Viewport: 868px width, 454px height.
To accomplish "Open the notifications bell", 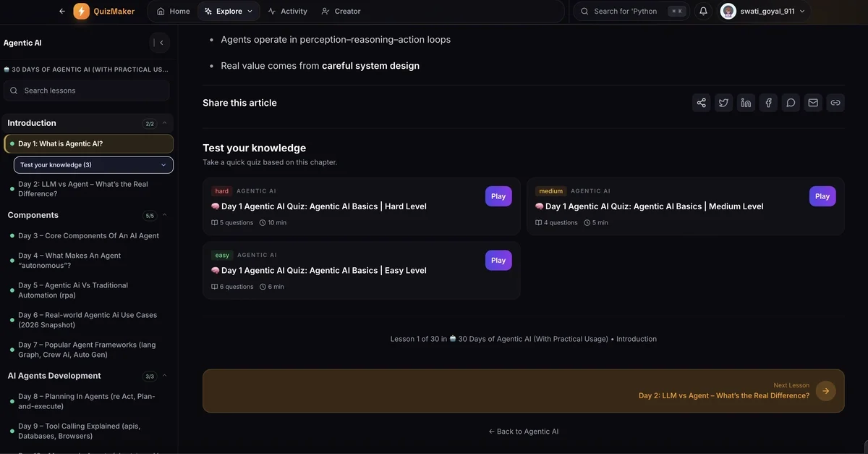I will 703,11.
